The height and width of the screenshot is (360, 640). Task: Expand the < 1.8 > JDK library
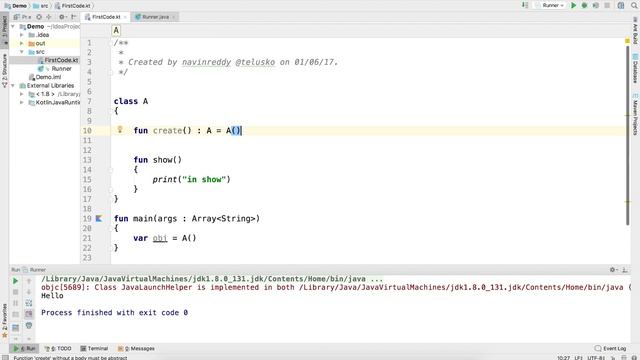[22, 94]
